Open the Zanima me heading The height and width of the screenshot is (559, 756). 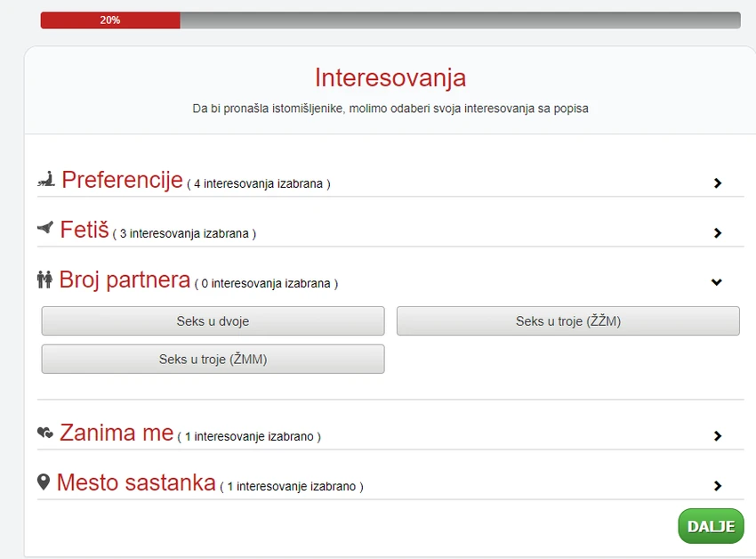(x=117, y=433)
